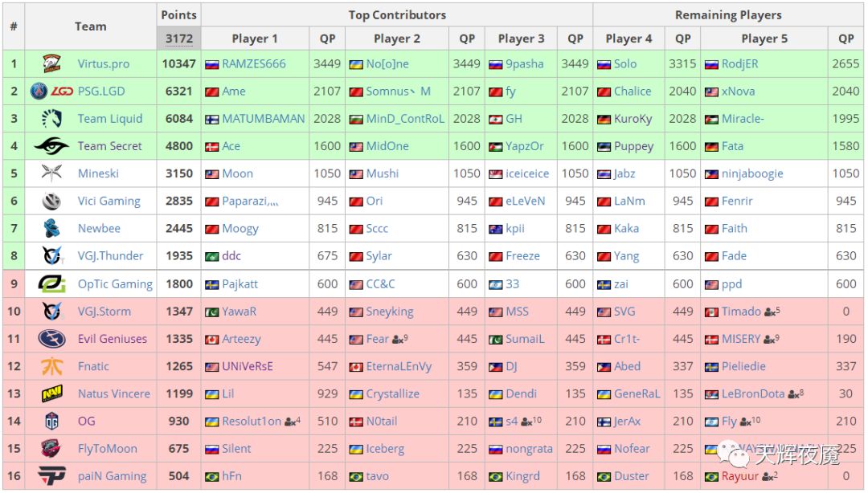Click Virtus.pro's total points 10347

click(178, 63)
